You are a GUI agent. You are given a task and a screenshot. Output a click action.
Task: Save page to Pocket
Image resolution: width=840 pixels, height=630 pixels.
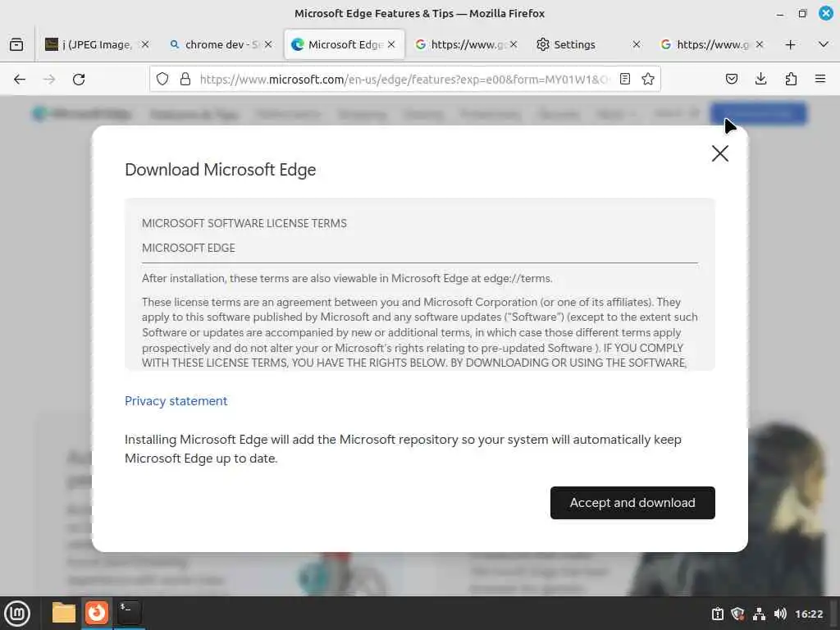[731, 80]
